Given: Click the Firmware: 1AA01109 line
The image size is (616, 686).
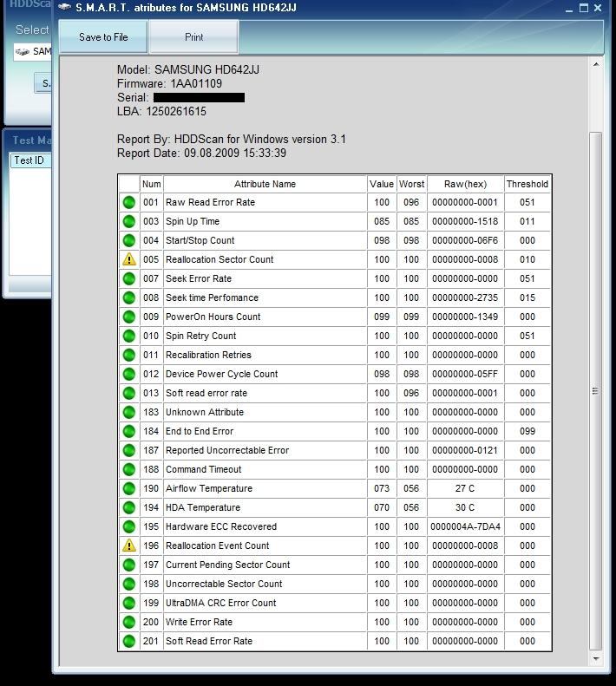Looking at the screenshot, I should (169, 83).
